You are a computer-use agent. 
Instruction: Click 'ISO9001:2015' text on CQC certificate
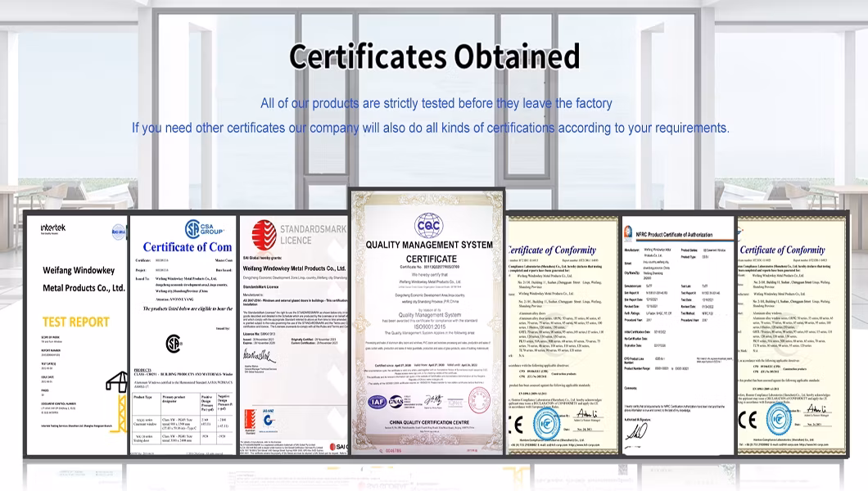click(x=430, y=327)
